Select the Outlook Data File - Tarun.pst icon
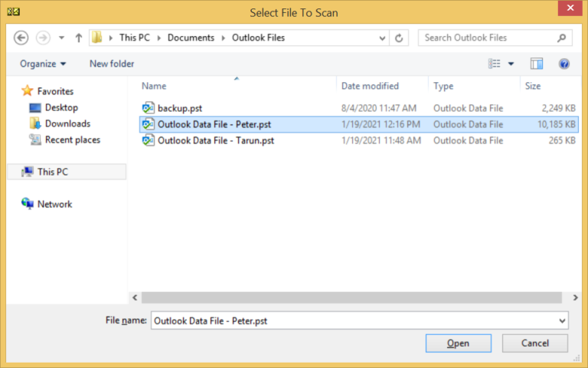588x368 pixels. point(148,140)
